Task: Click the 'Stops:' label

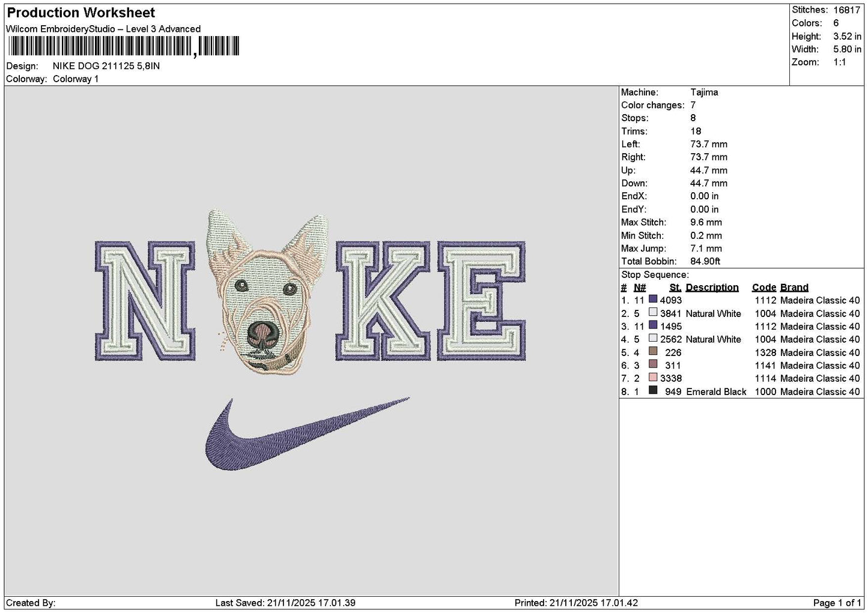Action: (635, 118)
